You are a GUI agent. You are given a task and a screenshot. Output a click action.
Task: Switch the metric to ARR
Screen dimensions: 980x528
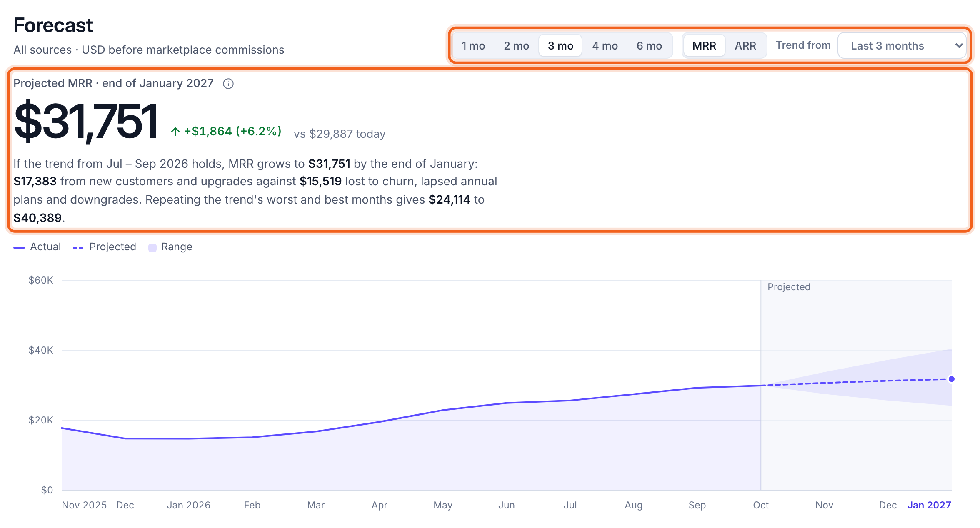click(x=745, y=46)
